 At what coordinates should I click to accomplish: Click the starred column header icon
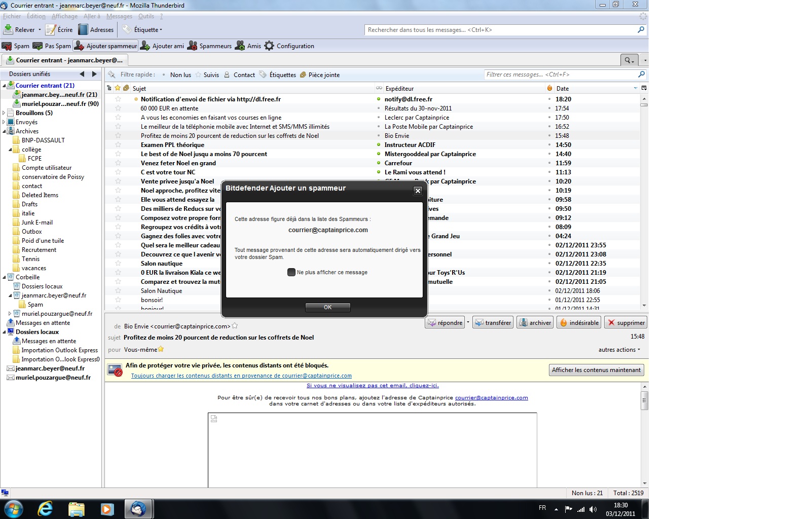(118, 88)
